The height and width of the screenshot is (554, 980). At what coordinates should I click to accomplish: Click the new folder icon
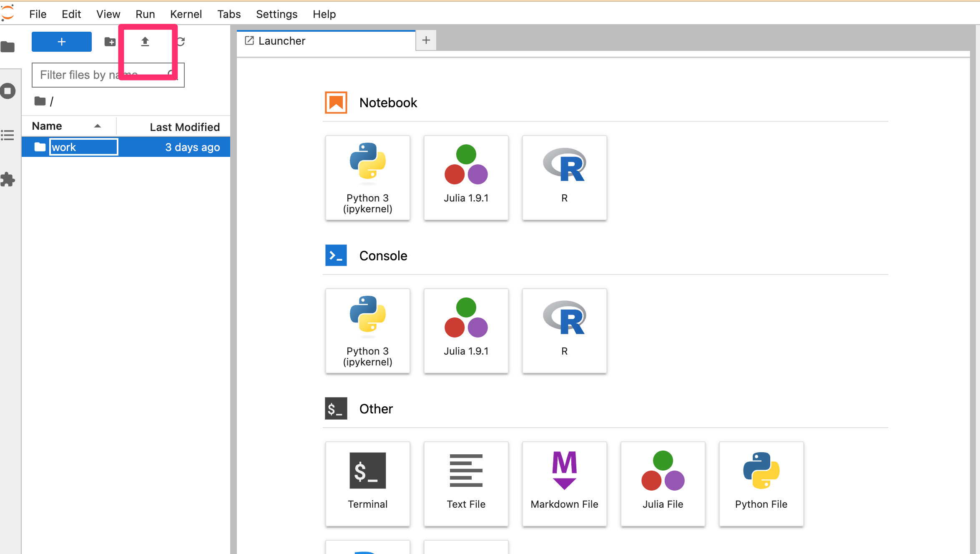pos(110,42)
